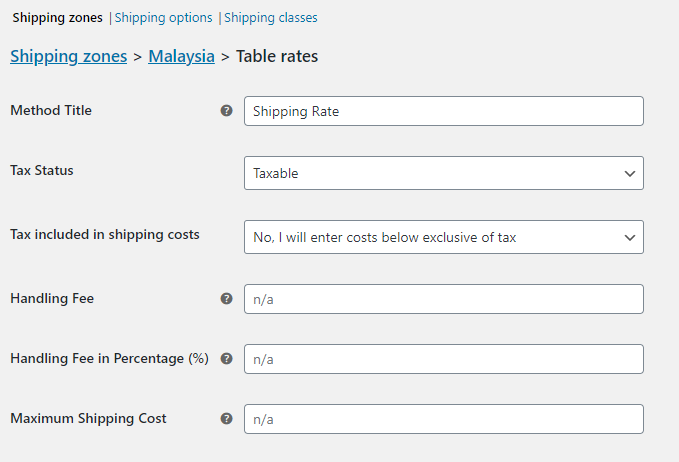This screenshot has width=679, height=462.
Task: Click the Table rates breadcrumb text
Action: coord(277,56)
